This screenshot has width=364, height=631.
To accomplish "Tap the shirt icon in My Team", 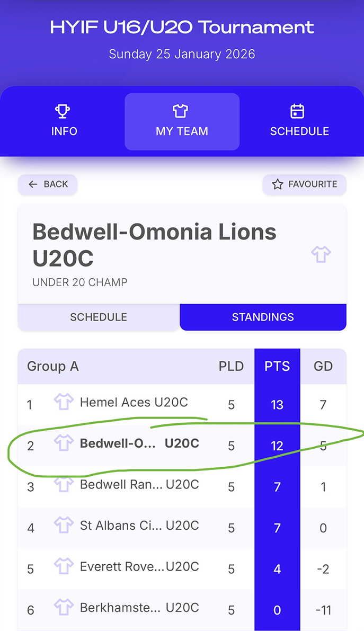I will point(181,111).
